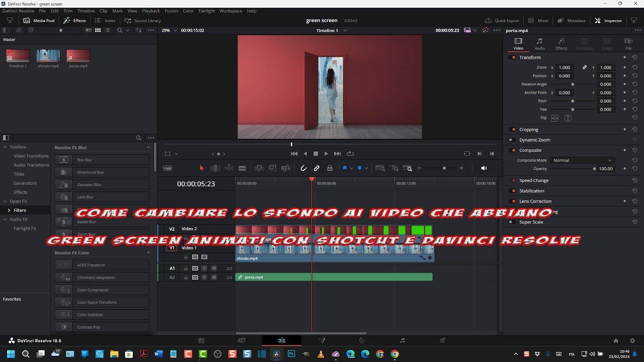Screen dimensions: 644x362
Task: Open the Fairlight menu
Action: pyautogui.click(x=206, y=11)
